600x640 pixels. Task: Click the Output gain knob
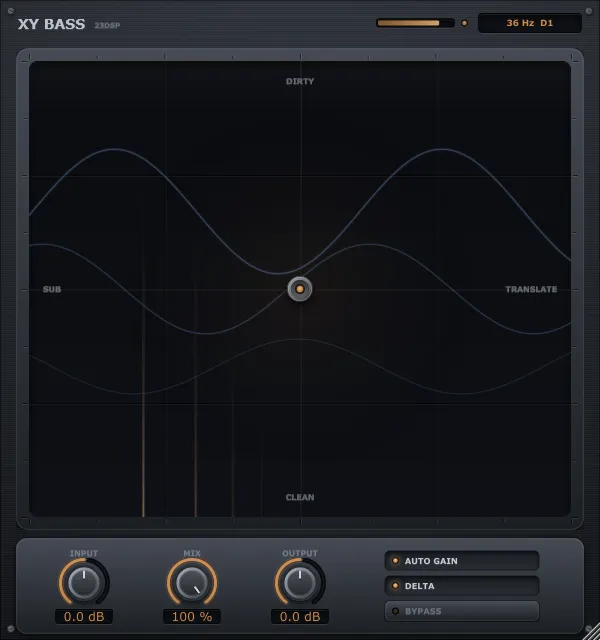pos(300,582)
